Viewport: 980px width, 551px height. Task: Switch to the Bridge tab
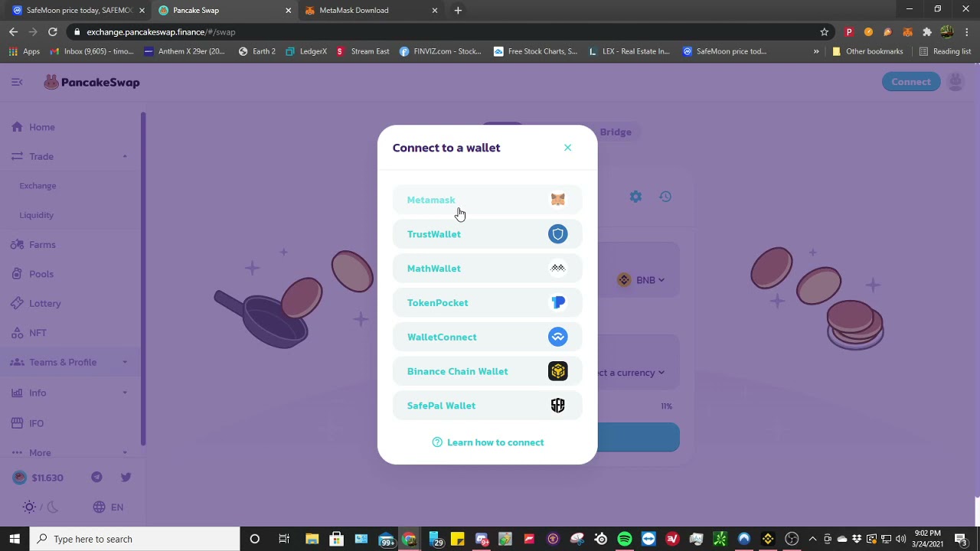(x=616, y=132)
